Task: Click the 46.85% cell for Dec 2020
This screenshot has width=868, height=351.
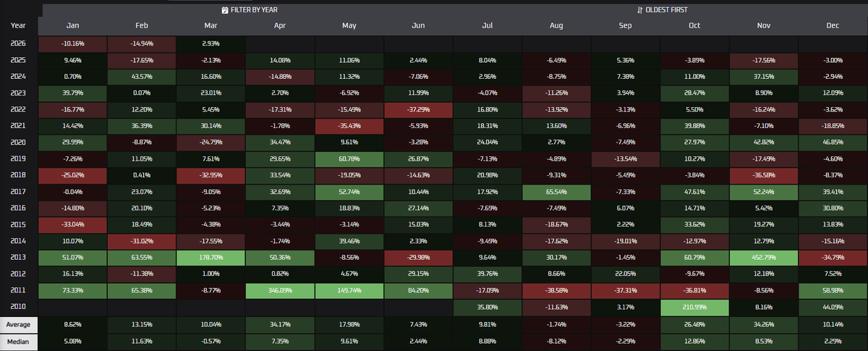Action: tap(833, 142)
